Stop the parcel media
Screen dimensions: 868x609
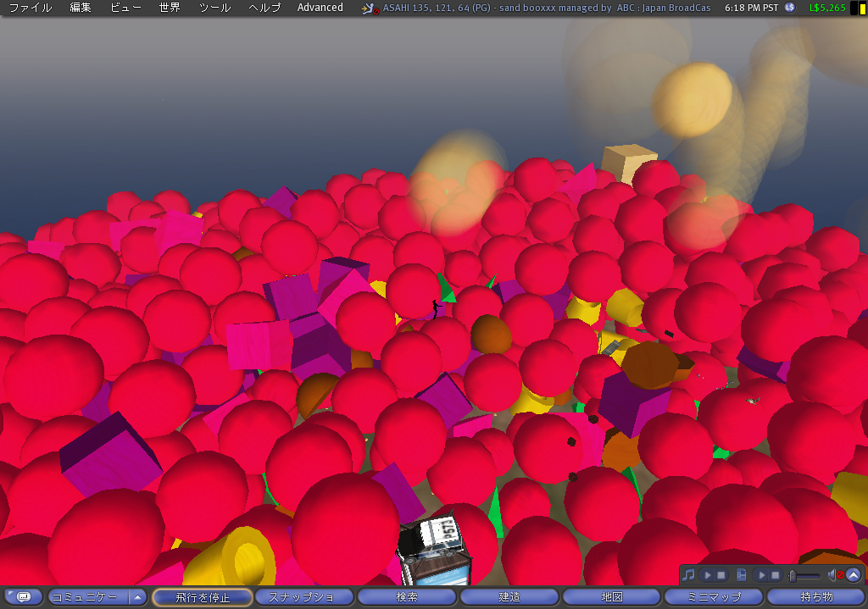[776, 575]
